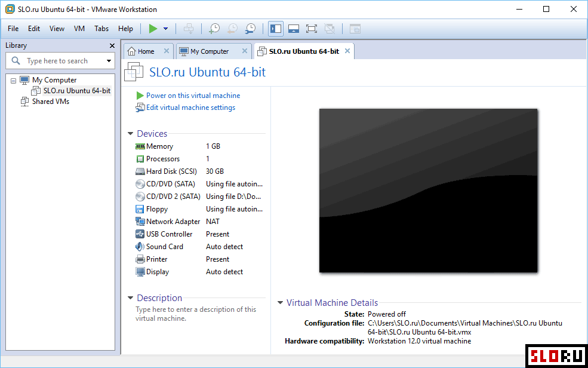Click the Unity mode toolbar icon

pyautogui.click(x=330, y=29)
